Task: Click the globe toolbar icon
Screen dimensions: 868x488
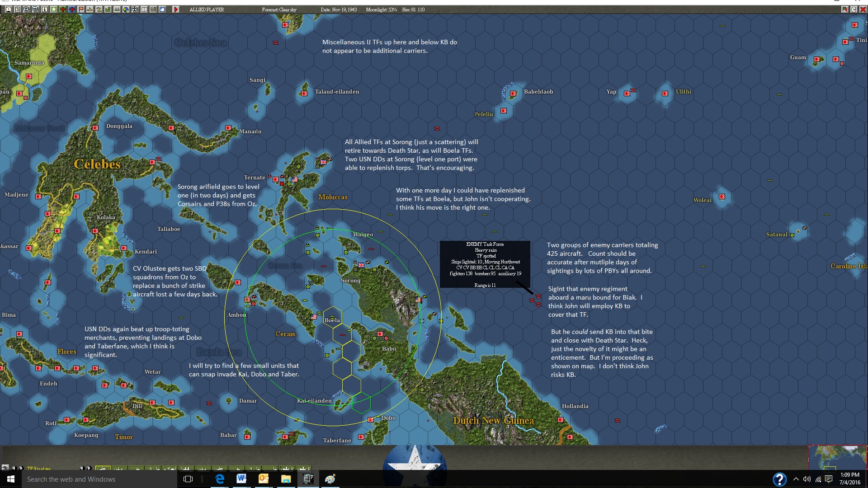Action: pos(126,9)
